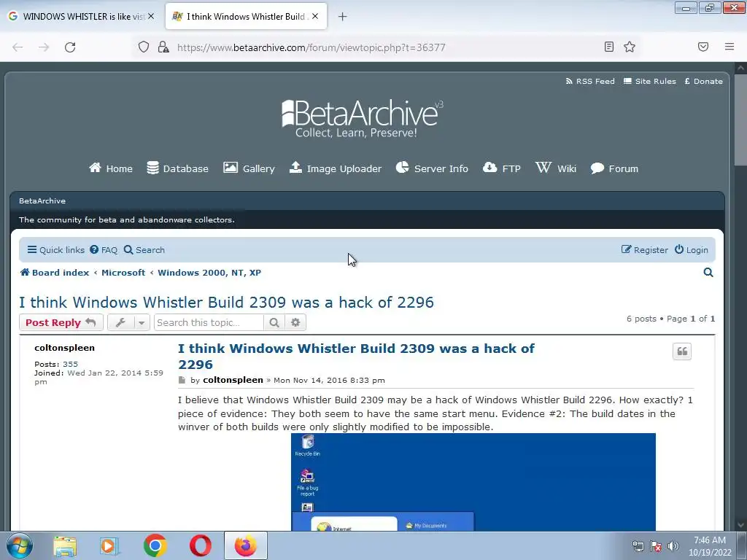Screen dimensions: 747x560
Task: Click the Post Reply button
Action: [61, 322]
